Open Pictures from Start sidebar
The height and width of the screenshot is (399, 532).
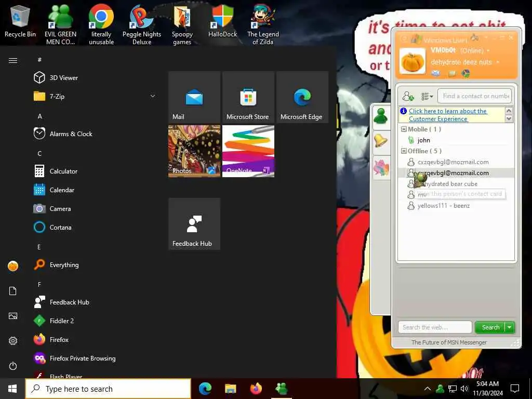click(x=13, y=316)
